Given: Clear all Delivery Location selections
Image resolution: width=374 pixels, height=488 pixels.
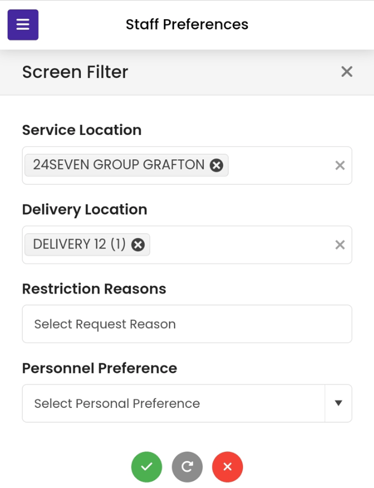Looking at the screenshot, I should click(x=340, y=245).
